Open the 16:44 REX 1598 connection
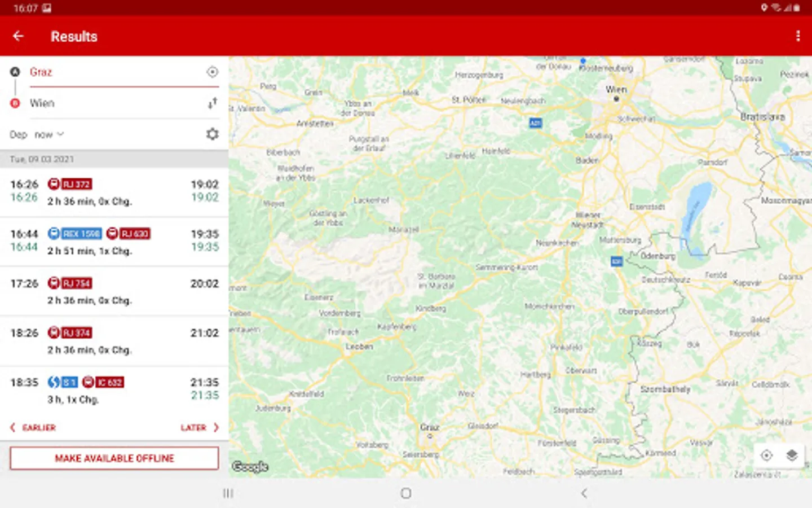812x508 pixels. [114, 242]
